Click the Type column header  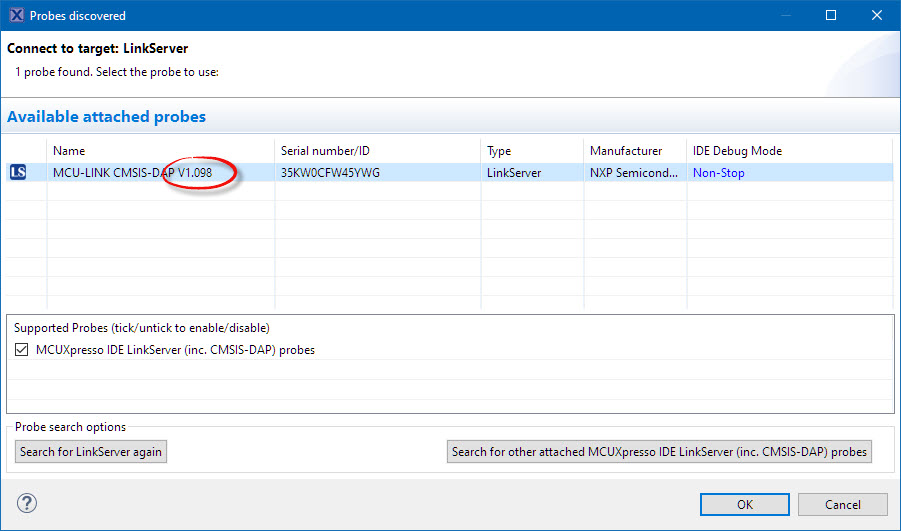coord(499,151)
